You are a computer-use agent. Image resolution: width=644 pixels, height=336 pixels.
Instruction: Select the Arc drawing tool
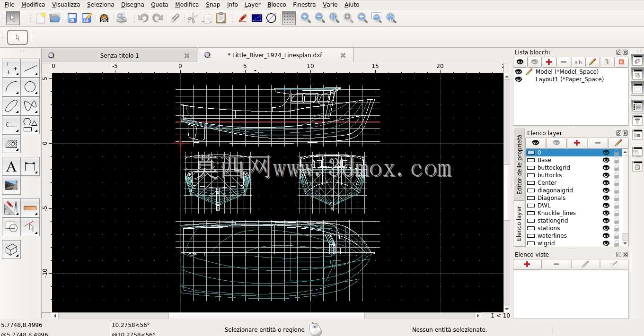point(11,87)
